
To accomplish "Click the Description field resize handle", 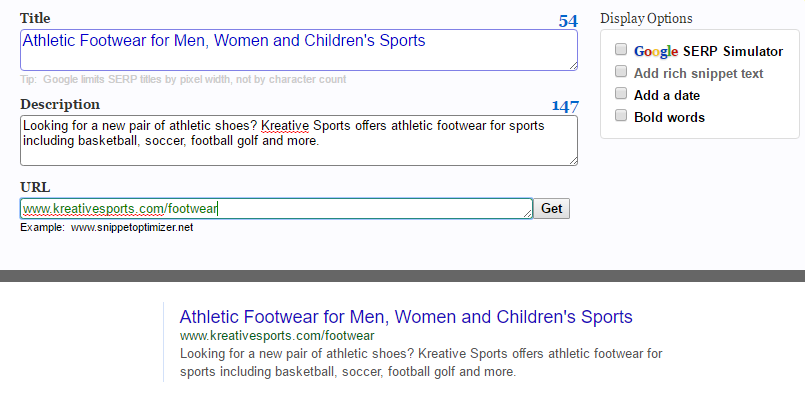I will [573, 161].
